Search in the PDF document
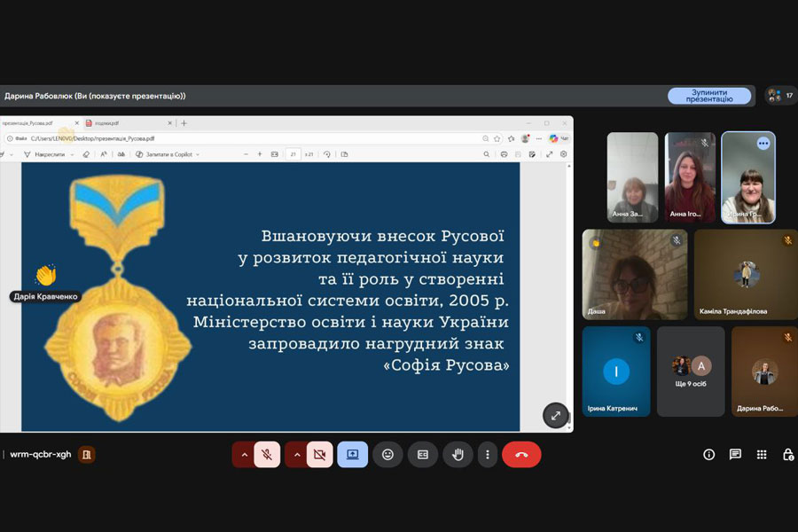The width and height of the screenshot is (798, 532). point(487,154)
